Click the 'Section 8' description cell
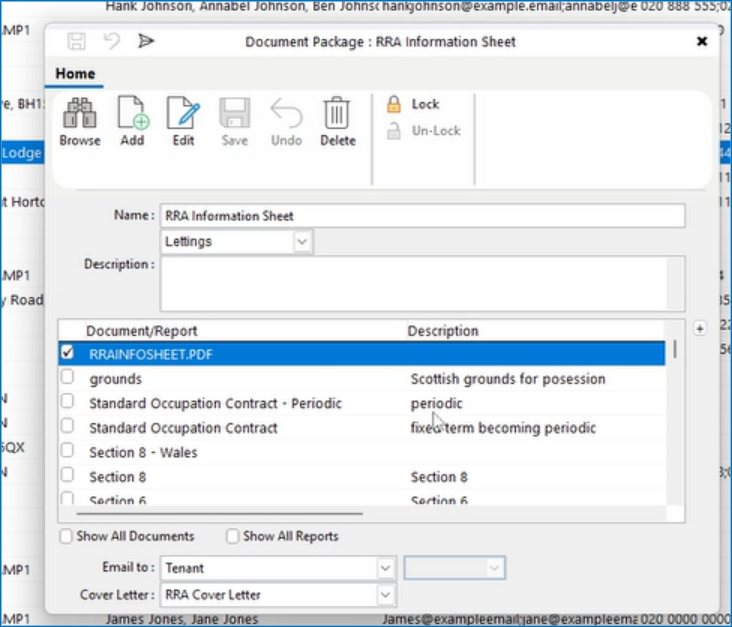Screen dimensions: 732x627 click(439, 477)
